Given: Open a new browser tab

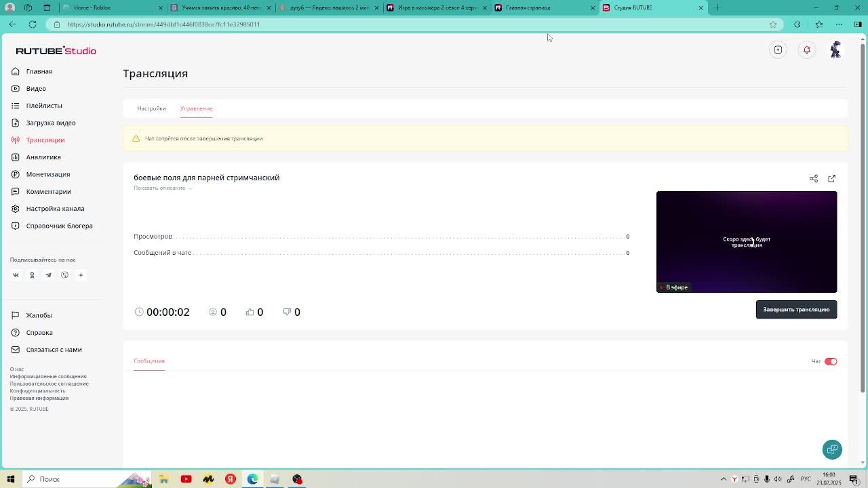Looking at the screenshot, I should (x=717, y=7).
